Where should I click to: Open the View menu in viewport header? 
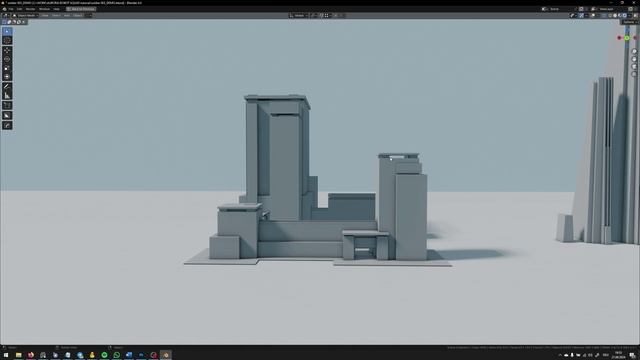(45, 16)
